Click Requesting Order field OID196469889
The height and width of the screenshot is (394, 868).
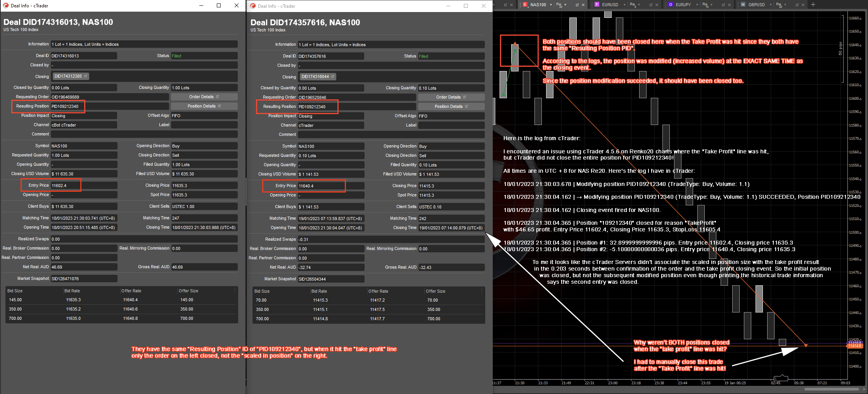(110, 97)
